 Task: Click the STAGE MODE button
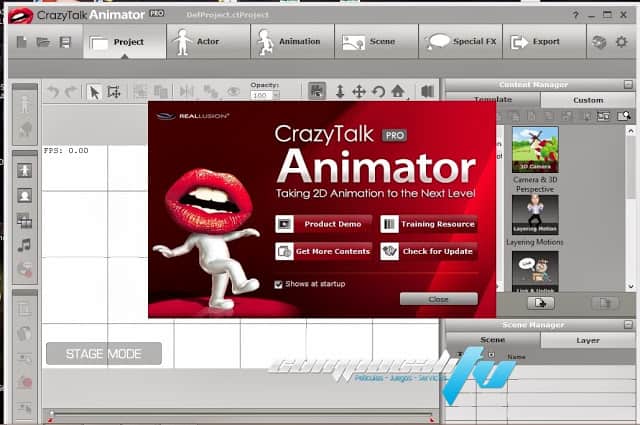coord(104,354)
